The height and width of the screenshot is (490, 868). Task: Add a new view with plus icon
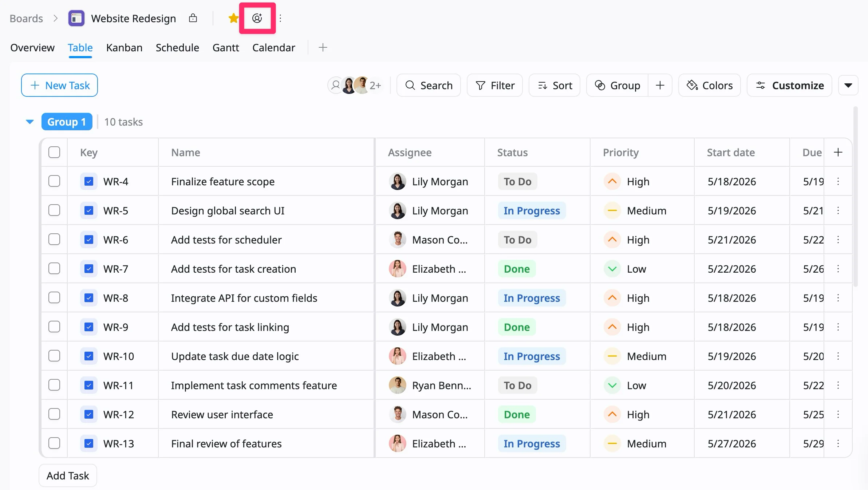[x=323, y=47]
